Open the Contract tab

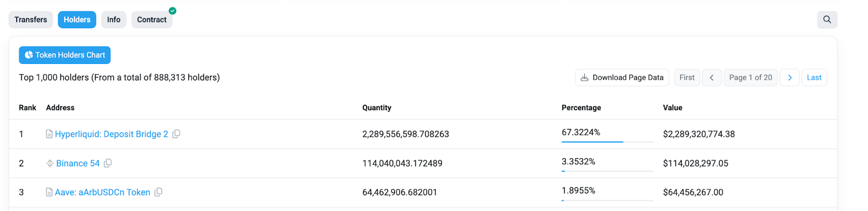(x=152, y=20)
